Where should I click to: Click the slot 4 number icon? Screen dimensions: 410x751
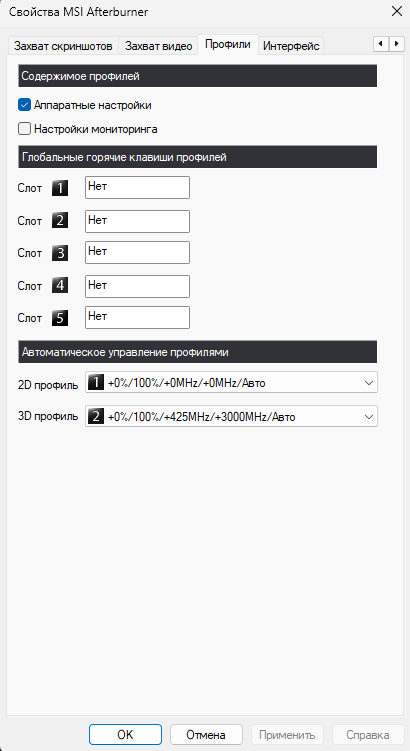[60, 285]
